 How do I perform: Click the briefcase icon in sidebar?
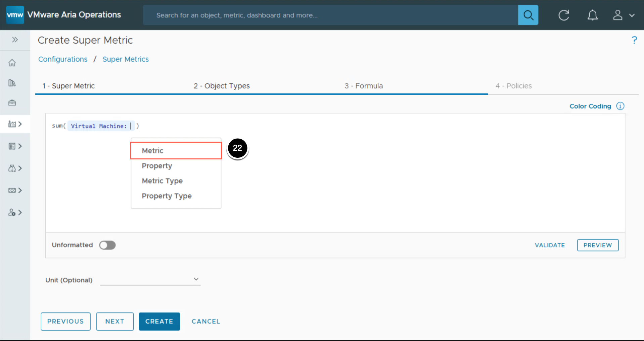point(12,103)
